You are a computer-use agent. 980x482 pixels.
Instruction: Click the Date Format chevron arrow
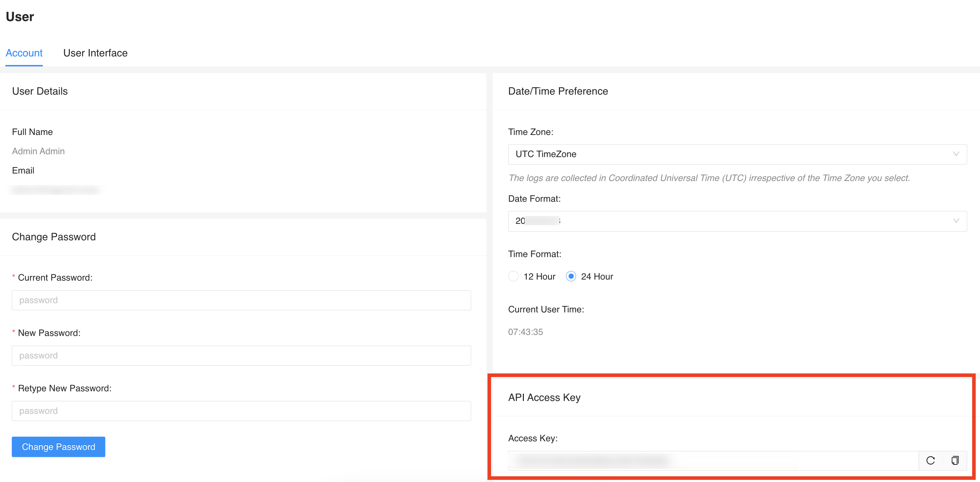(956, 221)
